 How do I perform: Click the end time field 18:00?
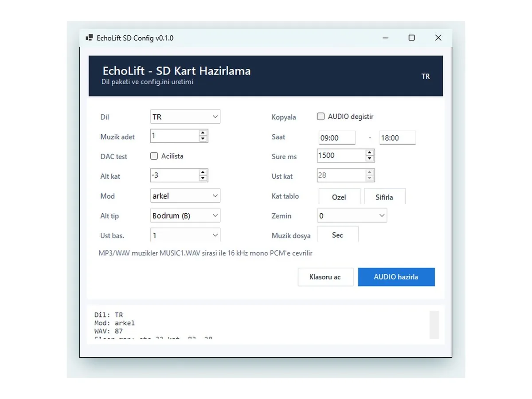pos(398,137)
